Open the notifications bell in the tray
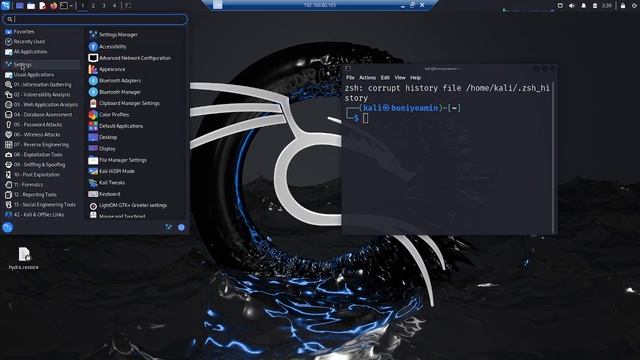This screenshot has width=640, height=360. click(x=583, y=6)
